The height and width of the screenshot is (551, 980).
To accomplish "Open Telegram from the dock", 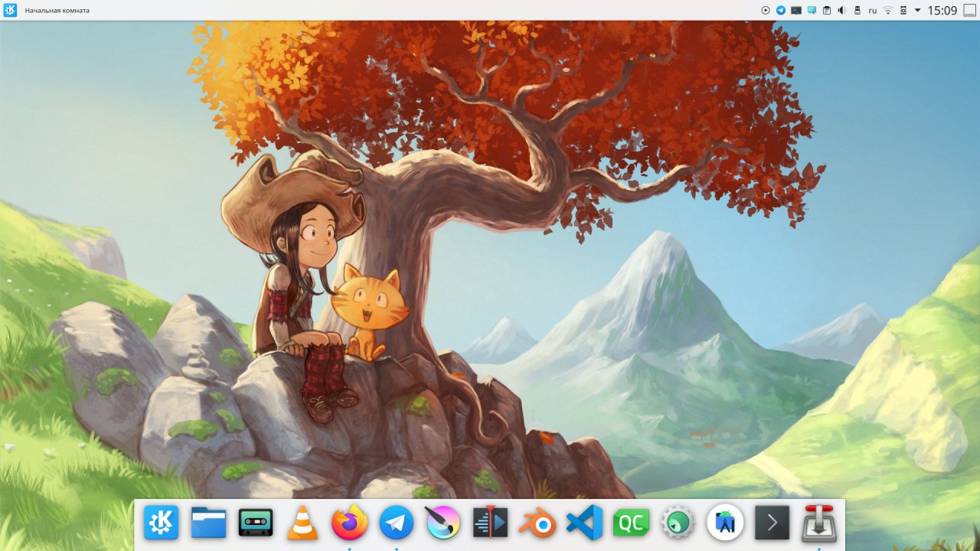I will (397, 523).
